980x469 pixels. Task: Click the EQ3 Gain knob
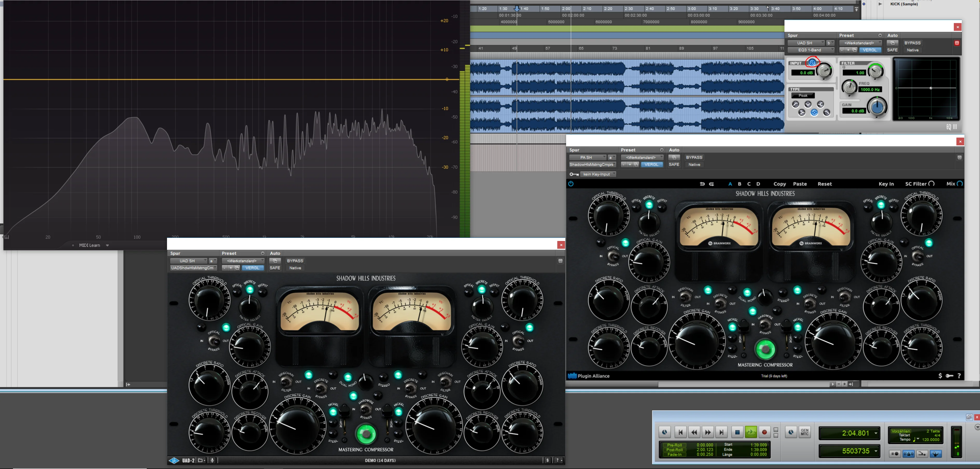[877, 107]
